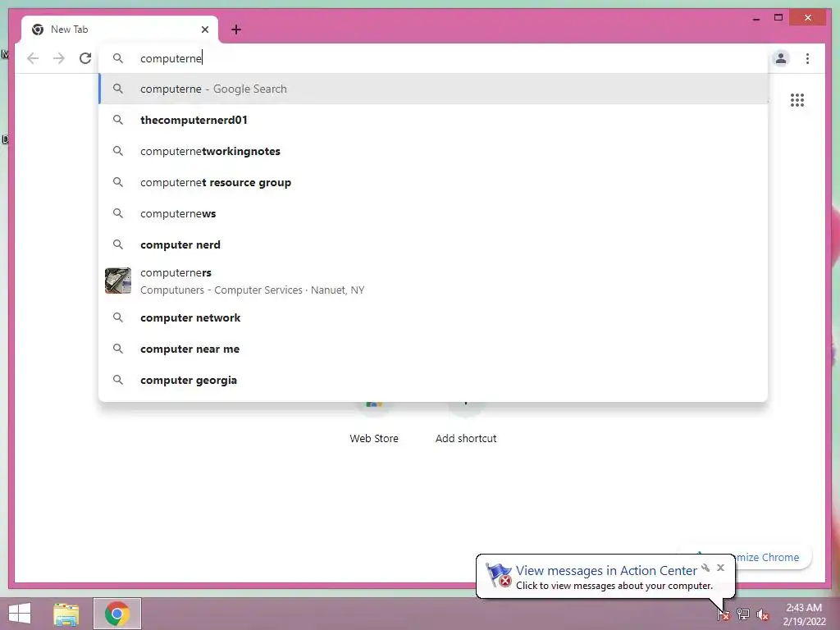Close the New Tab tab
This screenshot has height=630, width=840.
(204, 30)
